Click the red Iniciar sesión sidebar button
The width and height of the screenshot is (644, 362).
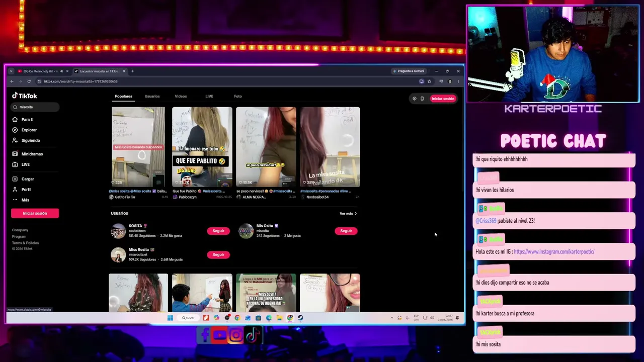pos(35,213)
